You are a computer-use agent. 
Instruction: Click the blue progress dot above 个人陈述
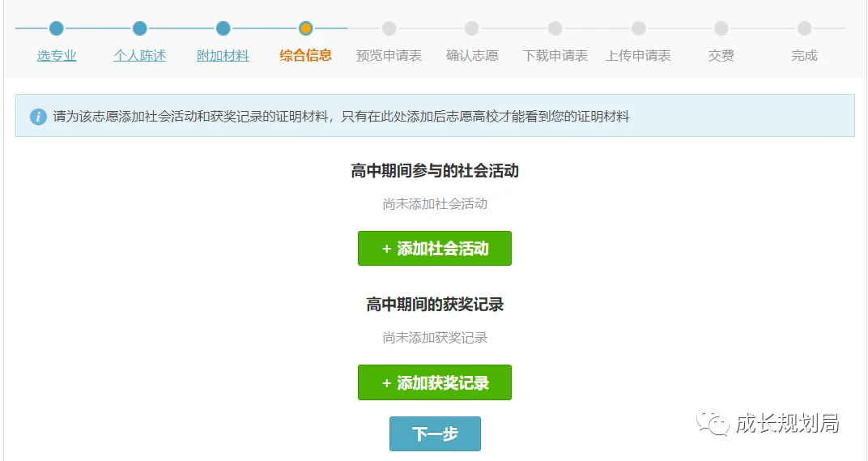click(140, 28)
